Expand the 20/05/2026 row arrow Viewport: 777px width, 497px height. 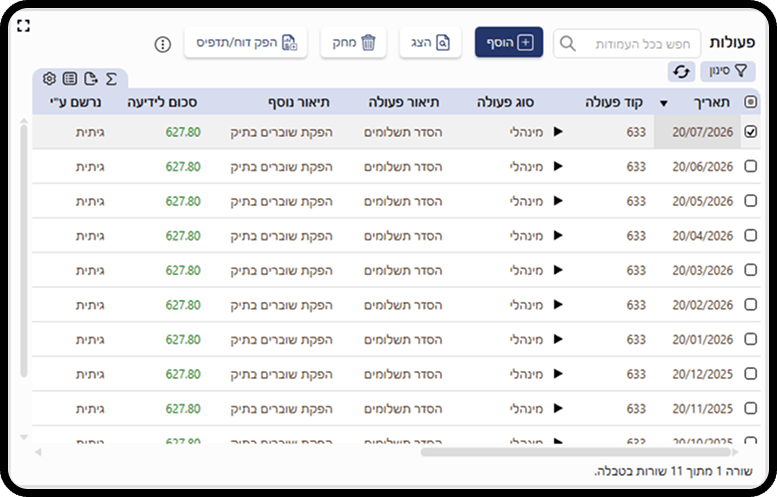[558, 201]
